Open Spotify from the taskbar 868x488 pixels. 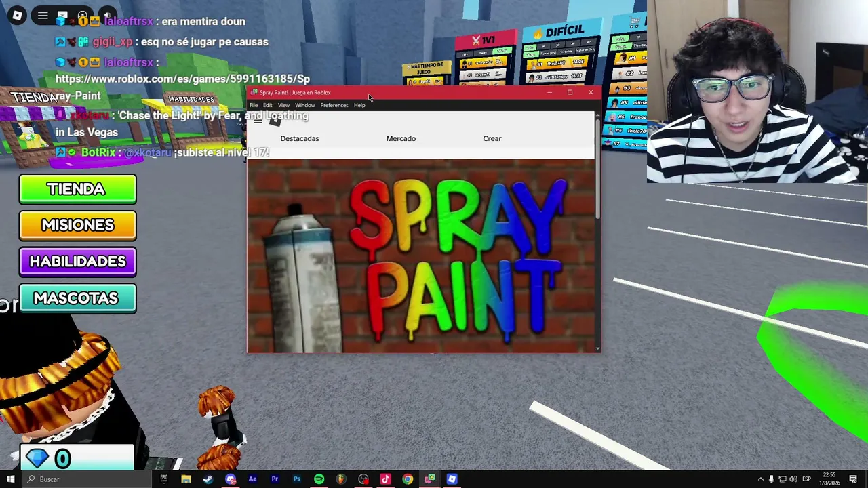pyautogui.click(x=319, y=479)
